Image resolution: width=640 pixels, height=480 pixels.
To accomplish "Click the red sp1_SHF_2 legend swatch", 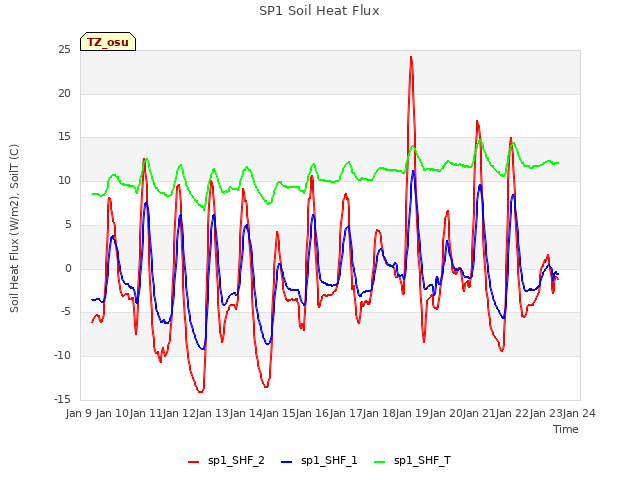I will point(193,462).
